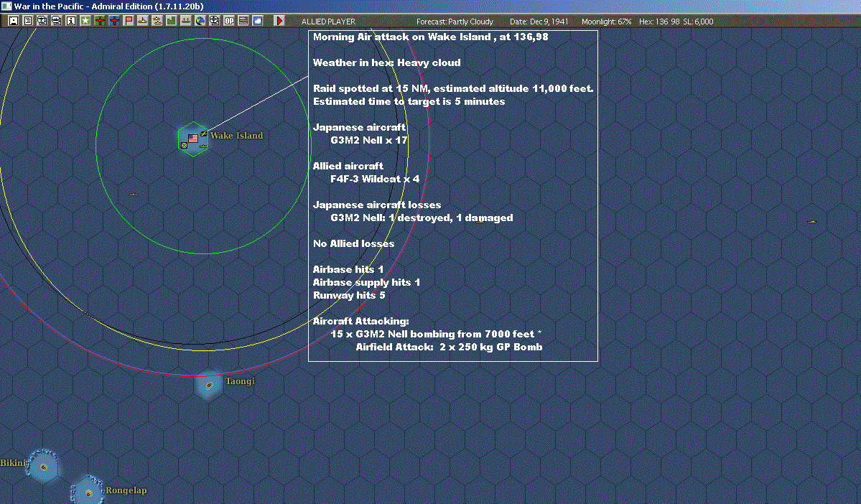This screenshot has width=861, height=504.
Task: Open the information 'i' icon
Action: tap(71, 21)
